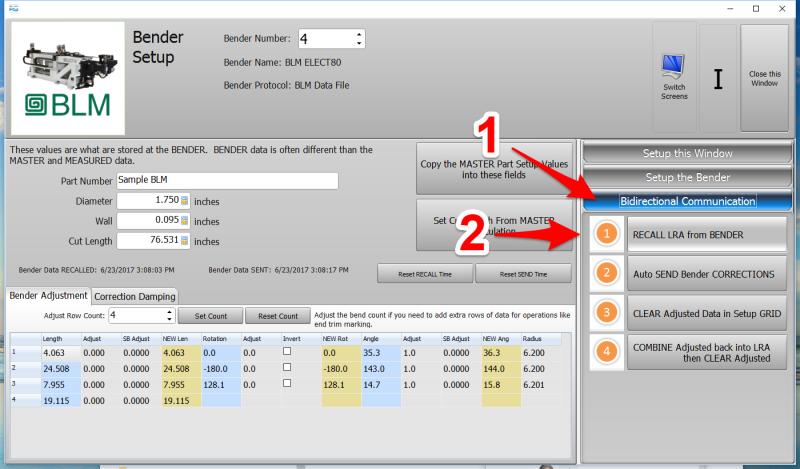Click CLEAR Adjusted Data in Setup GRID
800x469 pixels.
(707, 313)
